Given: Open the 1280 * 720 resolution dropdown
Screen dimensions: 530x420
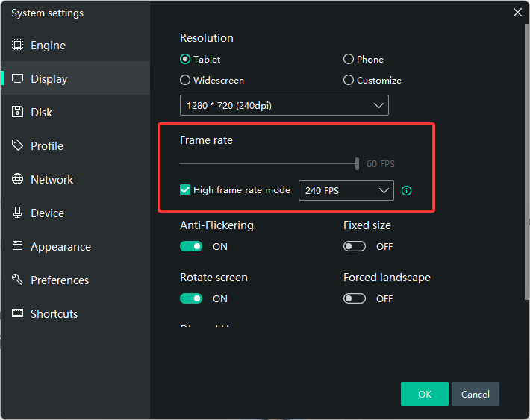Looking at the screenshot, I should point(284,105).
